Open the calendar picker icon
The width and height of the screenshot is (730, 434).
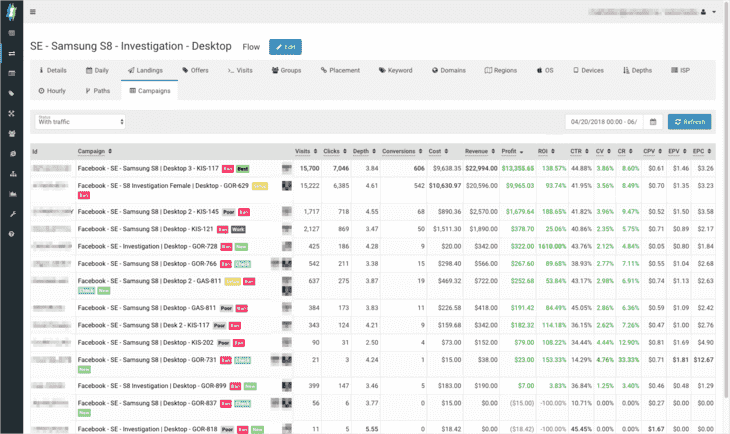click(653, 122)
